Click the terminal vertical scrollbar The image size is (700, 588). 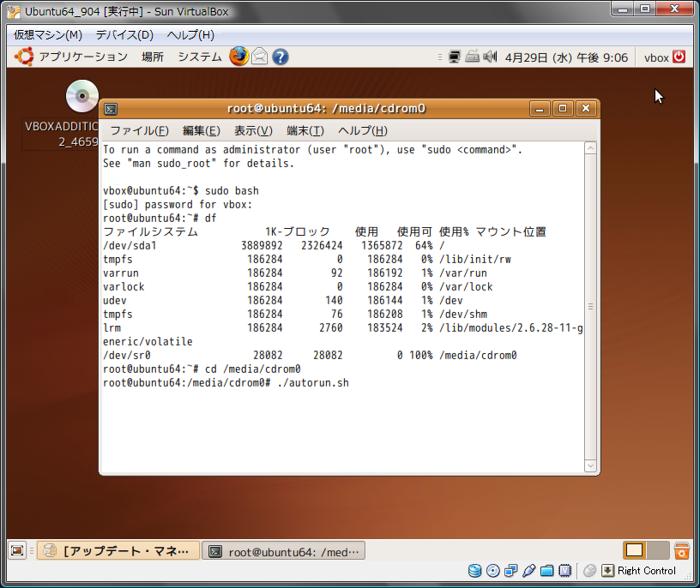tap(590, 307)
